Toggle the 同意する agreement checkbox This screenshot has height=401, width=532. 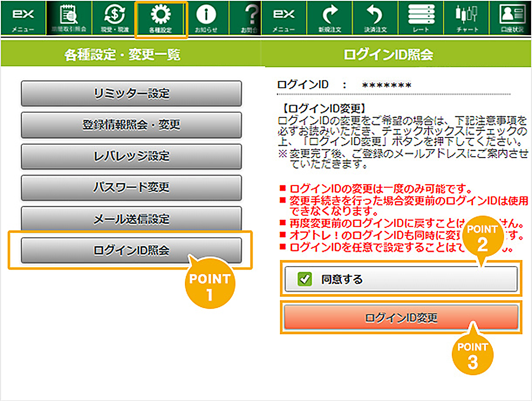[305, 279]
